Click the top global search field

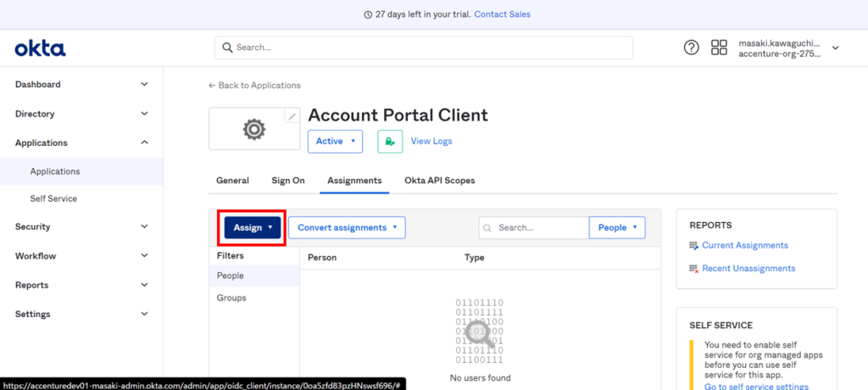pos(424,47)
